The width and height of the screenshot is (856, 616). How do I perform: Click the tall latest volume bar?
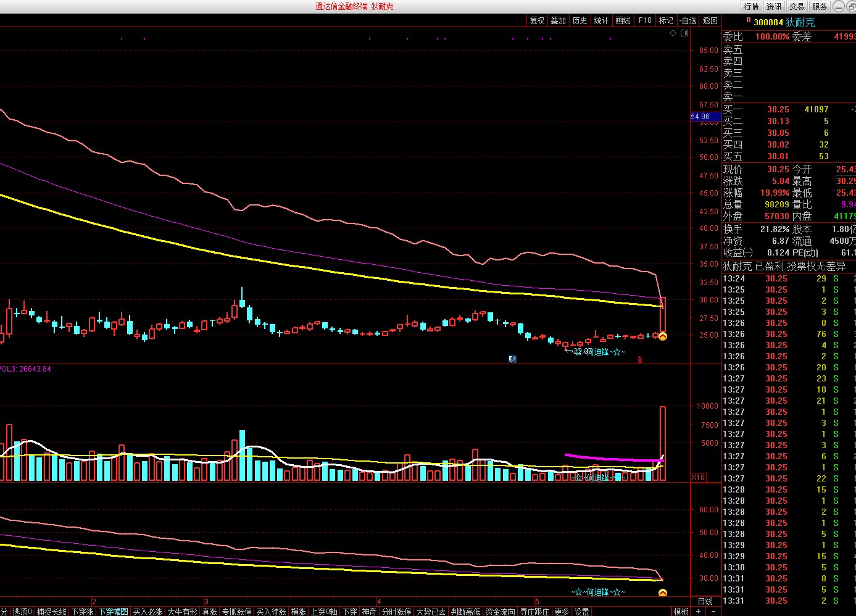663,443
